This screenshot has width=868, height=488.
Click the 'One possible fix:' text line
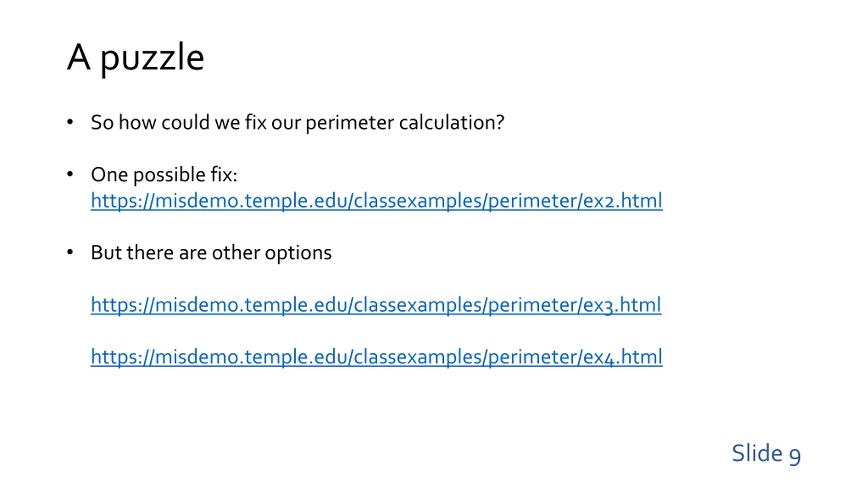point(164,175)
